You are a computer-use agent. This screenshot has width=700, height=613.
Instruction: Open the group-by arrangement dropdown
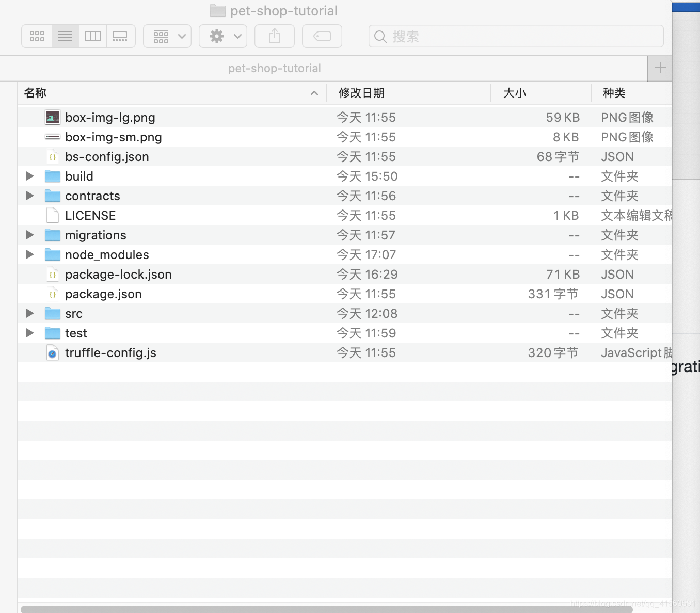pos(167,36)
